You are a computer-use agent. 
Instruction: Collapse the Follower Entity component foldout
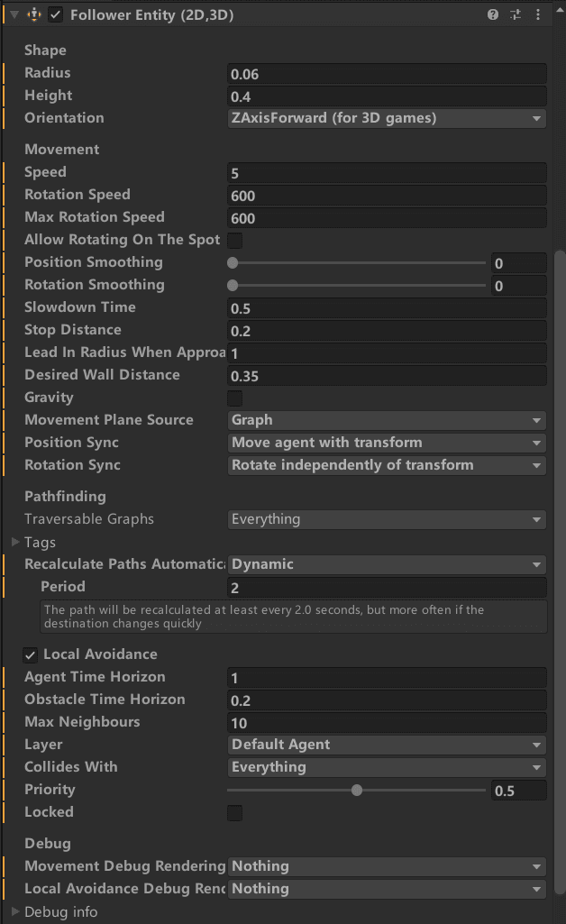click(14, 14)
